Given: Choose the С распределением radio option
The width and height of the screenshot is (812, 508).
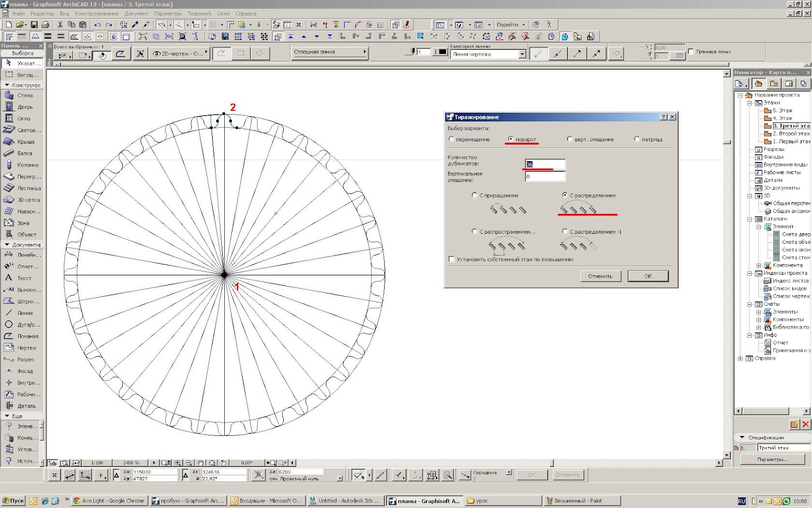Looking at the screenshot, I should pos(565,195).
